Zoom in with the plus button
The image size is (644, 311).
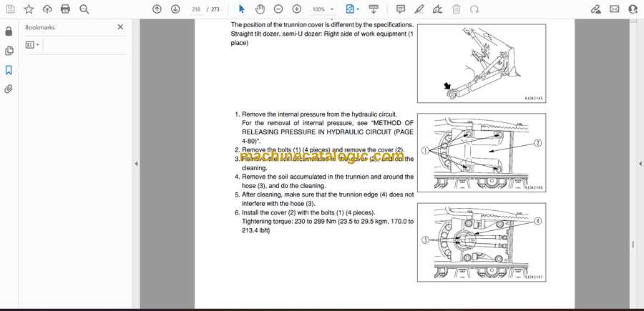tap(296, 9)
